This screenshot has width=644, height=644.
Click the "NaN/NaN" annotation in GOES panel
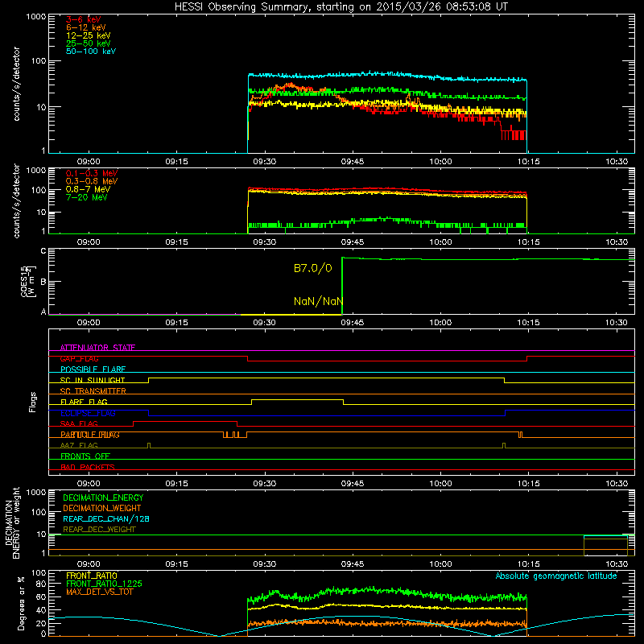coord(318,301)
